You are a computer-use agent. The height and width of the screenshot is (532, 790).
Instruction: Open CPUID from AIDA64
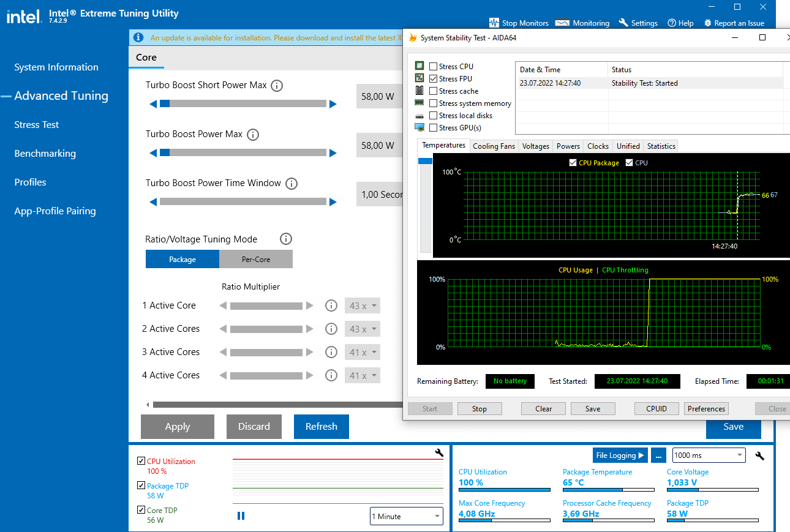656,409
